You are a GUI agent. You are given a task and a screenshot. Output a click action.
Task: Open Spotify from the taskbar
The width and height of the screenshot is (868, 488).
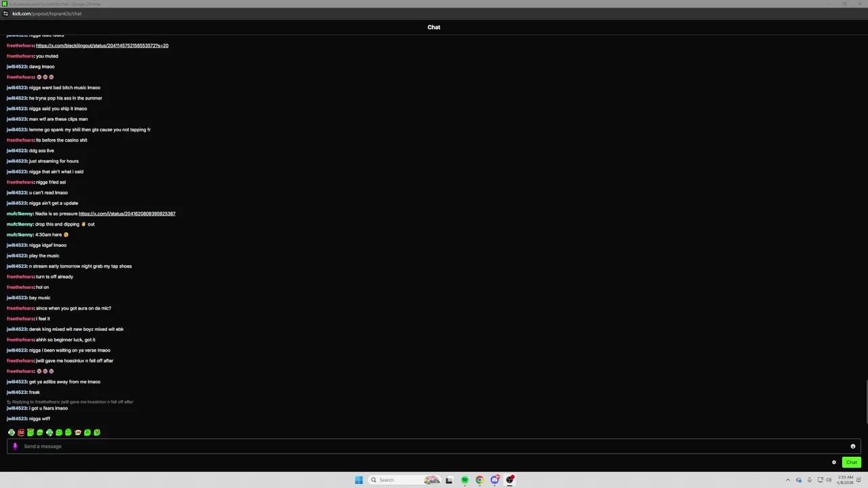(x=465, y=480)
